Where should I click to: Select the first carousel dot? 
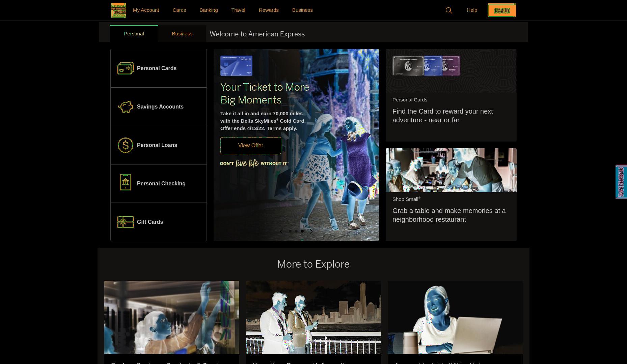tap(290, 231)
